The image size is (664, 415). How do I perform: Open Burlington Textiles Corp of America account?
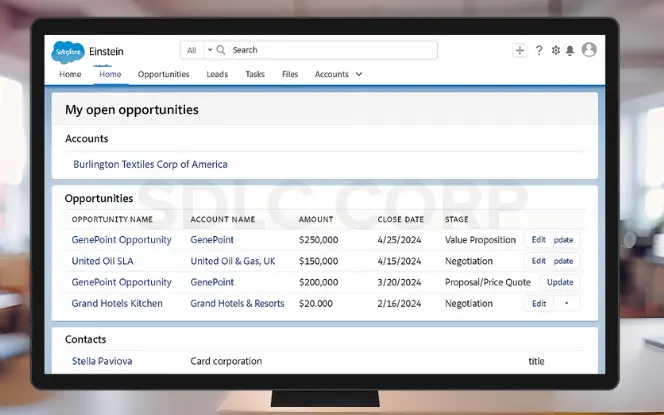coord(150,164)
